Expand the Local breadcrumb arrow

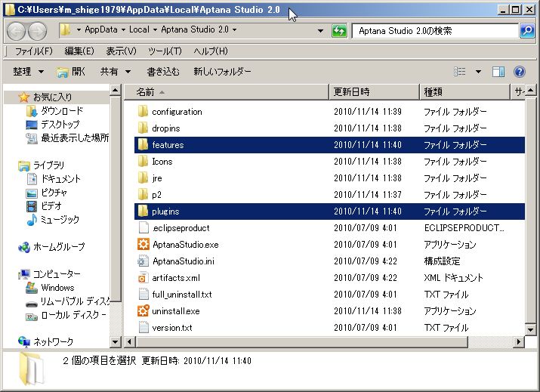click(x=155, y=30)
